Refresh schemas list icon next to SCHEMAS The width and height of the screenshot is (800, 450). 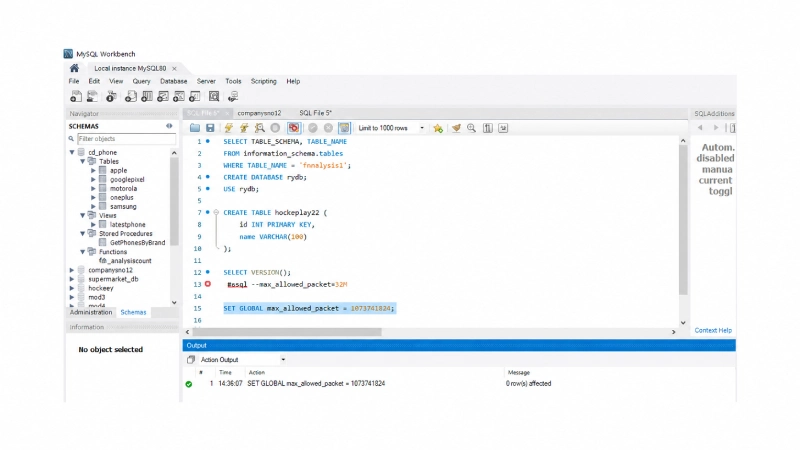tap(169, 126)
